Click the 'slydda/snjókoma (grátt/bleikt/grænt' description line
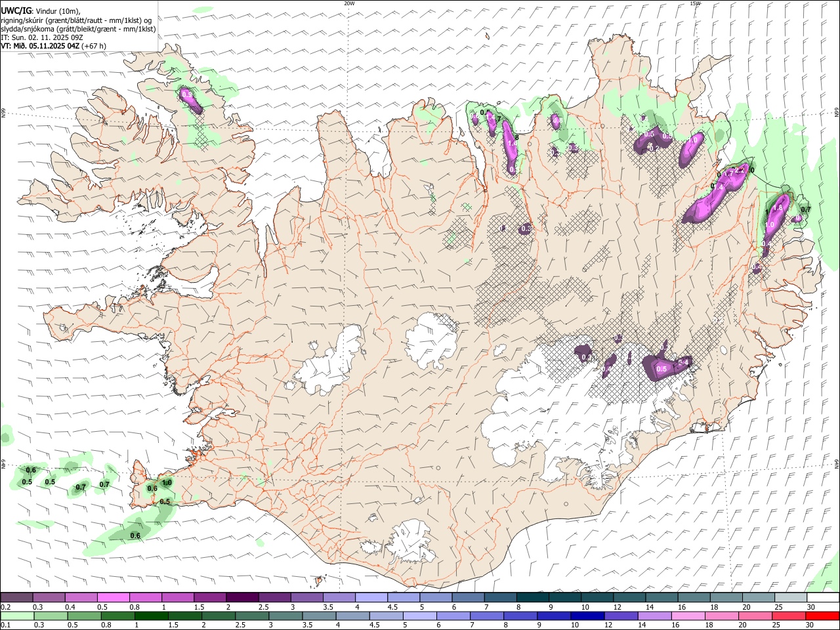Image resolution: width=840 pixels, height=630 pixels. (x=79, y=29)
